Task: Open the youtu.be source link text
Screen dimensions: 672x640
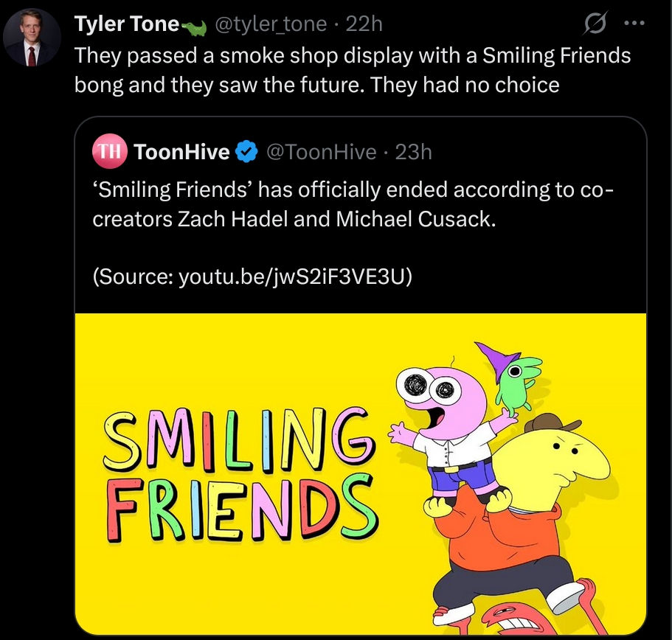Action: click(x=295, y=277)
